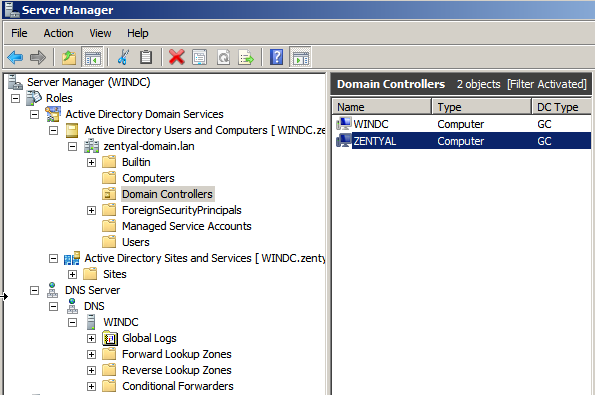Click the Refresh toolbar icon
The image size is (595, 395).
224,58
